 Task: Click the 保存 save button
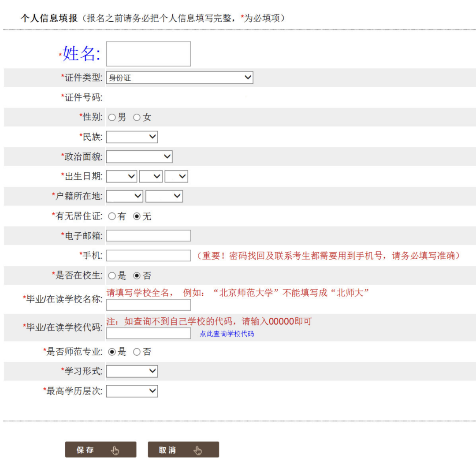(x=100, y=450)
